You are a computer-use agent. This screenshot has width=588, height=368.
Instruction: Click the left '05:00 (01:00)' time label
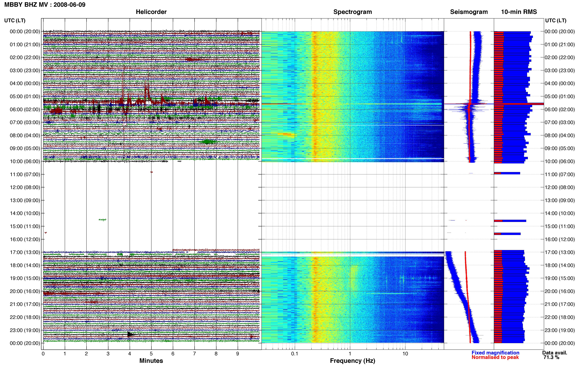click(x=25, y=96)
